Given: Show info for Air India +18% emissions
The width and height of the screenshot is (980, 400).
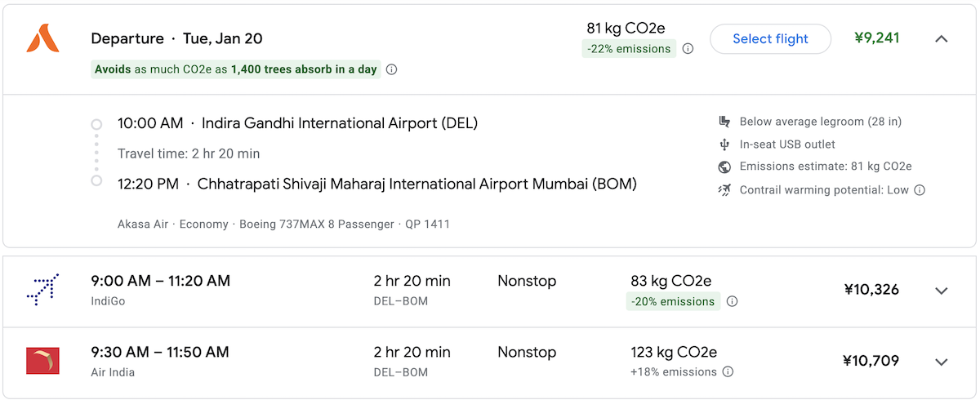Looking at the screenshot, I should [728, 372].
